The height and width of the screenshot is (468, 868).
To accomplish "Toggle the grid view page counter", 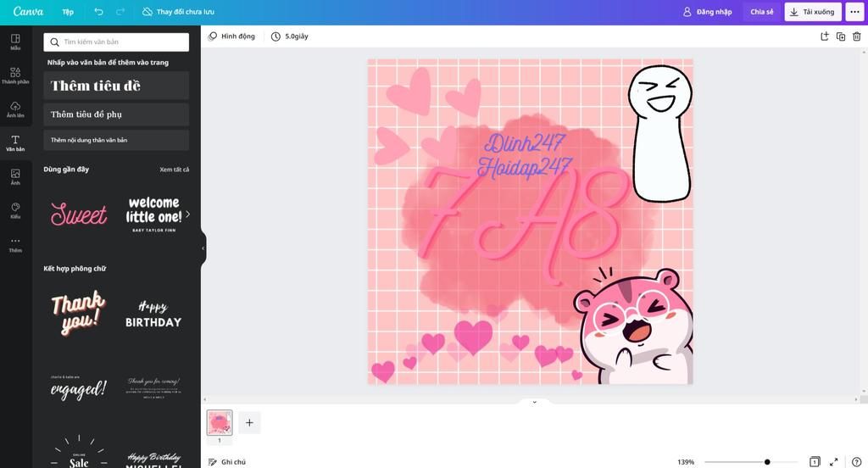I will (x=815, y=462).
